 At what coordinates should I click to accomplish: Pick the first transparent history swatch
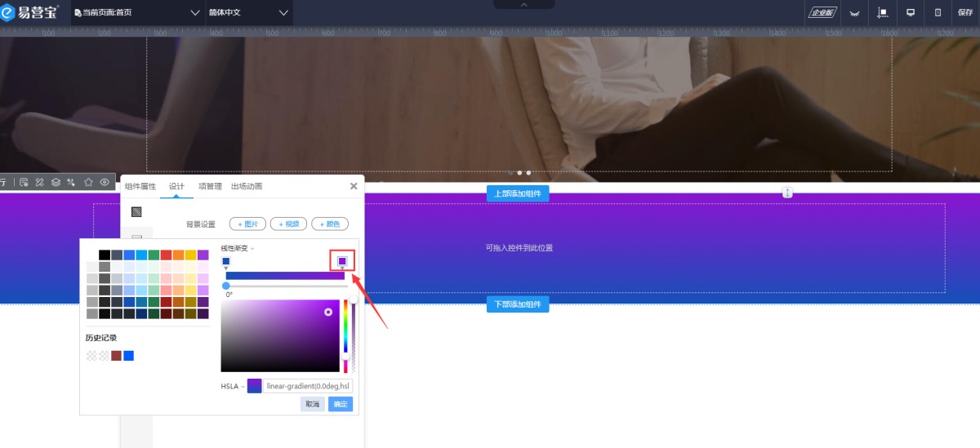91,356
